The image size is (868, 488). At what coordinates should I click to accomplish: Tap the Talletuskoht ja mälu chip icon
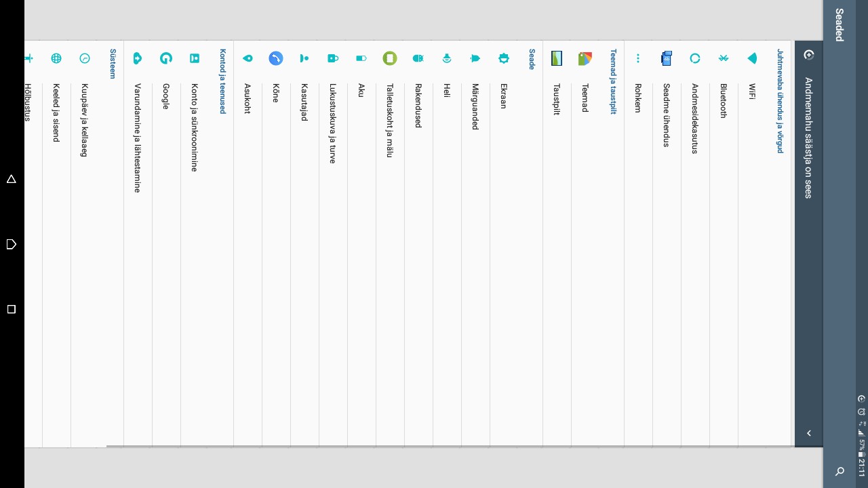[390, 58]
